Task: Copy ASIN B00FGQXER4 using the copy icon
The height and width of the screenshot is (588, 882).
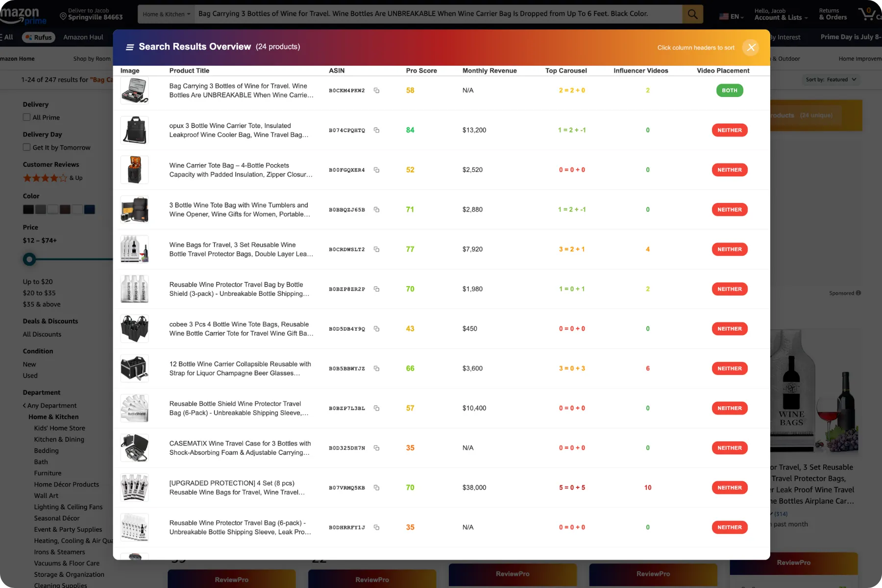Action: click(376, 170)
